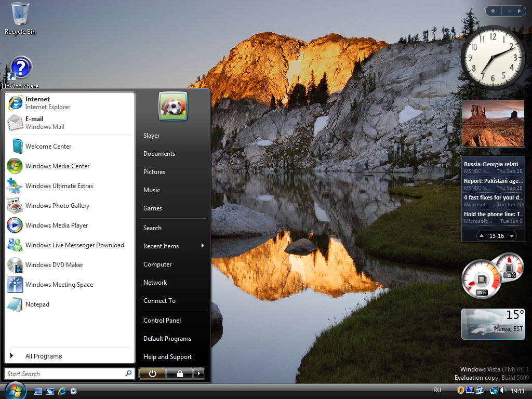Click the RU language indicator

pyautogui.click(x=437, y=390)
